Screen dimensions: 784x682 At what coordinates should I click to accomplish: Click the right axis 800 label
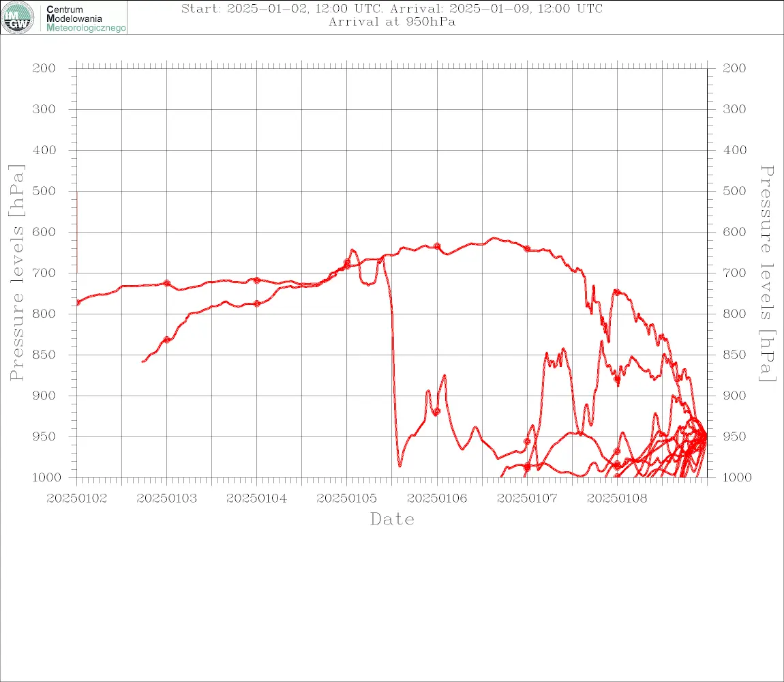[x=734, y=314]
